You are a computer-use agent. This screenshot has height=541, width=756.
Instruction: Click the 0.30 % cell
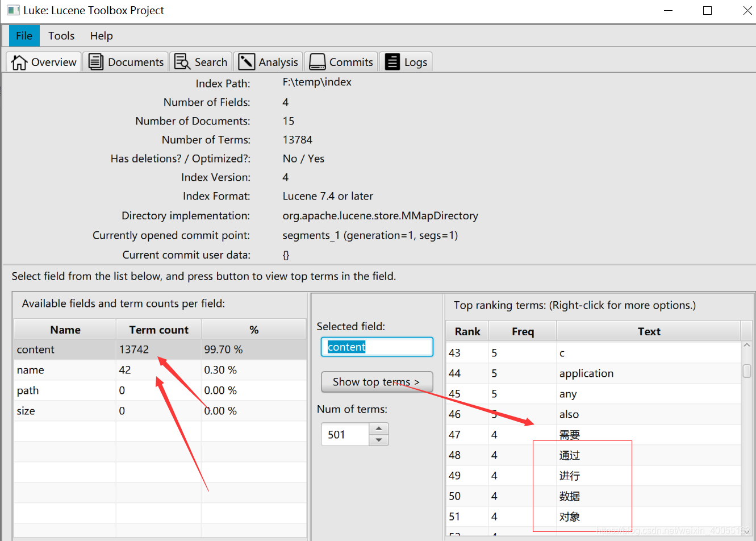tap(254, 370)
